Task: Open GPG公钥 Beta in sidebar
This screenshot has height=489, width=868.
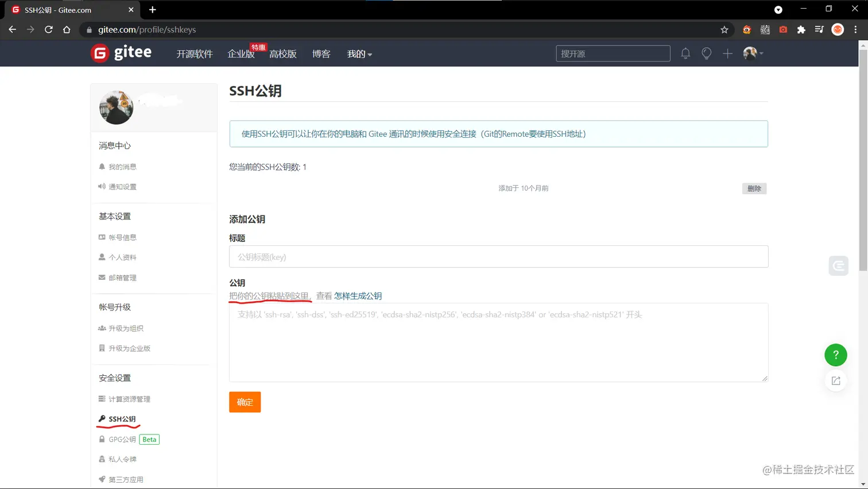Action: 129,439
